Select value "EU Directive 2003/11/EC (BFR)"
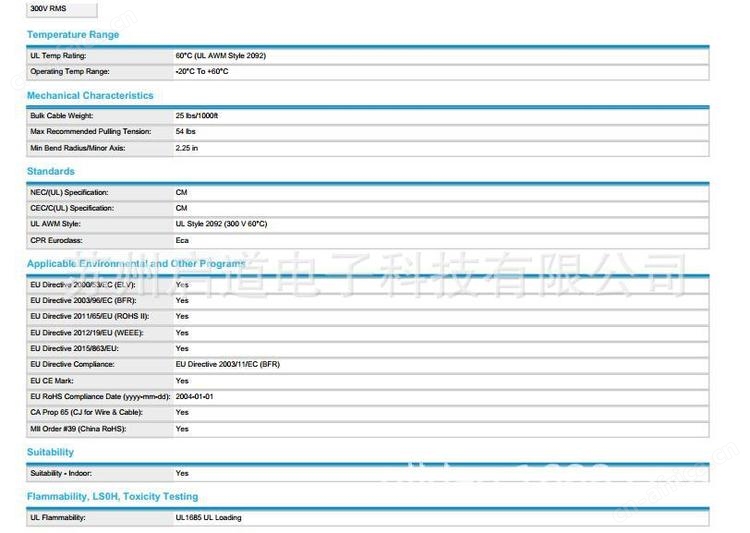The height and width of the screenshot is (533, 750). (x=228, y=365)
